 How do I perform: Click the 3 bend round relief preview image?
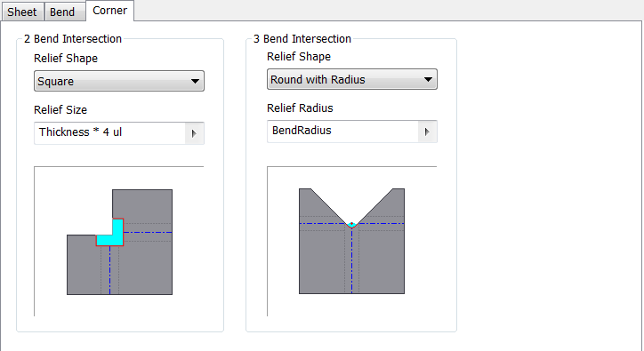coord(351,241)
